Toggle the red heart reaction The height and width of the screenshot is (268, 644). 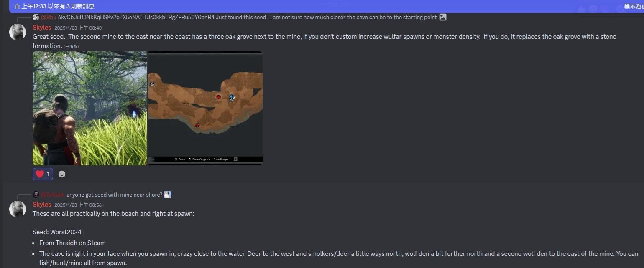pyautogui.click(x=43, y=174)
